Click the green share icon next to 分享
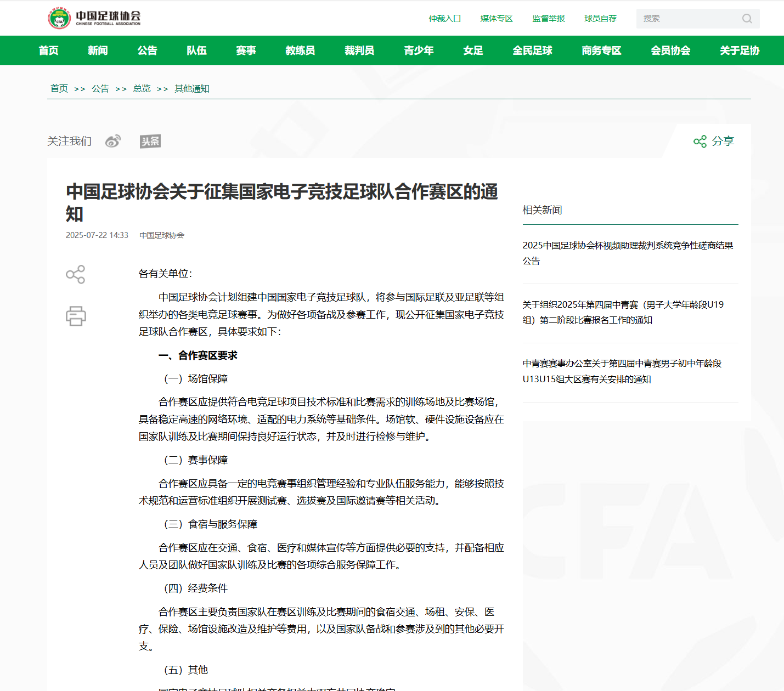This screenshot has width=784, height=691. [x=700, y=141]
